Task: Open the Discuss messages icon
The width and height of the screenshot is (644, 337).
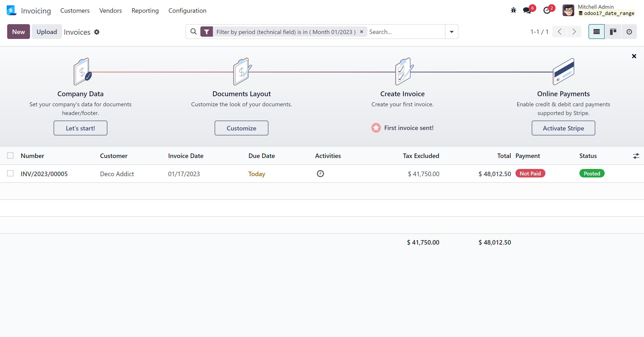Action: click(x=527, y=10)
